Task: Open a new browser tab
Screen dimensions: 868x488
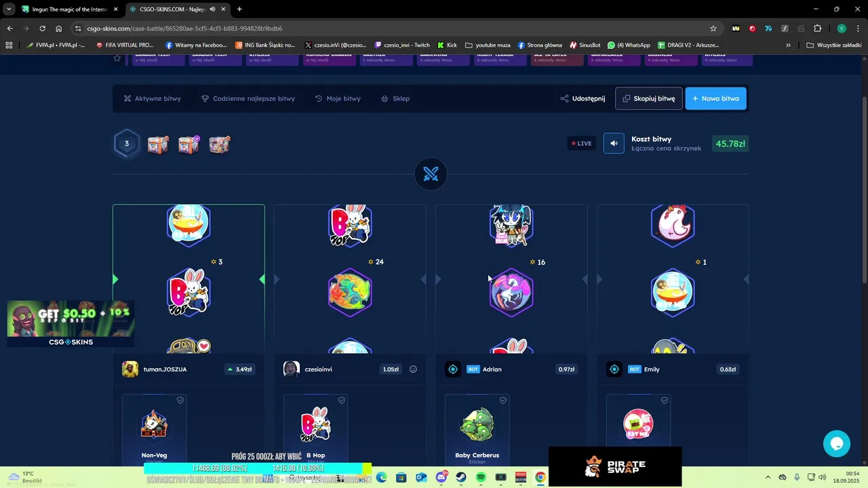Action: [239, 9]
